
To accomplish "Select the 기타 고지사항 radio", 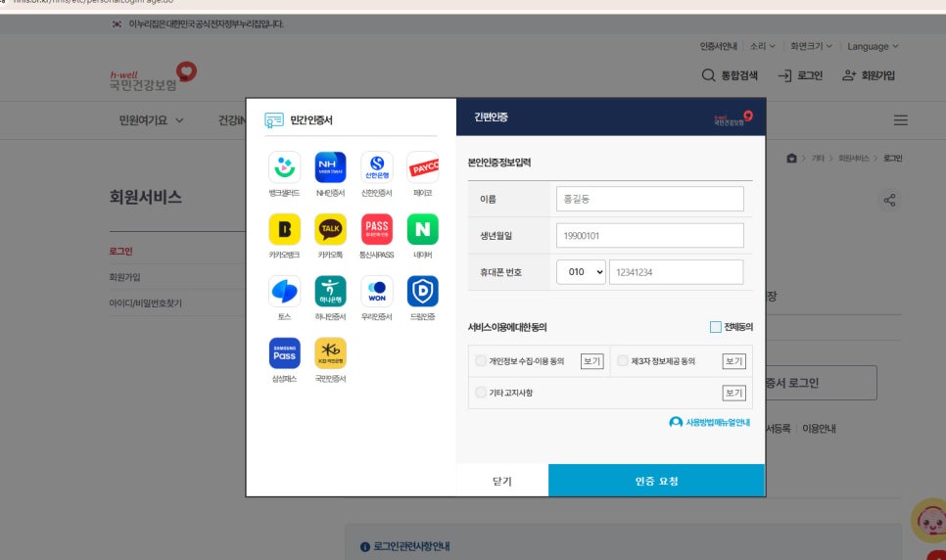I will pyautogui.click(x=481, y=393).
